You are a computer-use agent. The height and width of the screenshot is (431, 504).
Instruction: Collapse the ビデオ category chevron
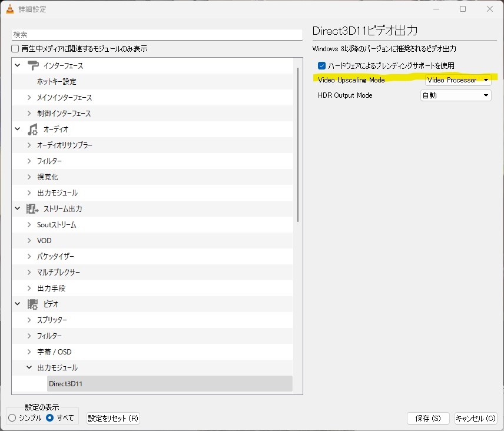18,304
